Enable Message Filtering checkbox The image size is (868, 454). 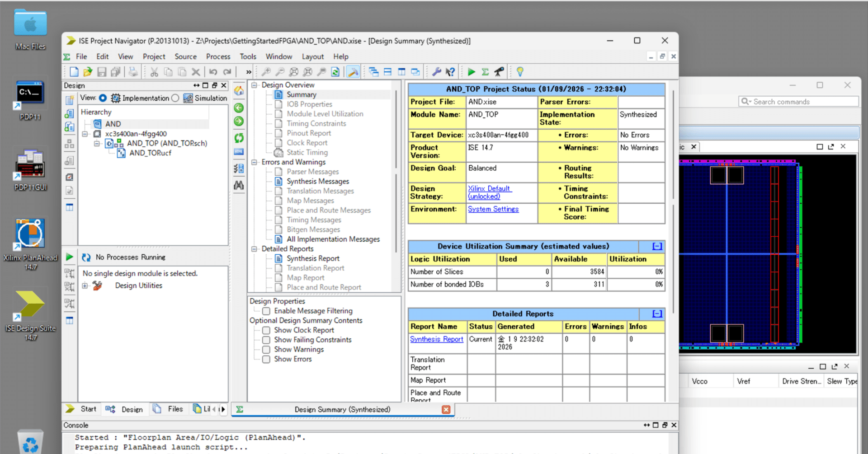pos(266,311)
